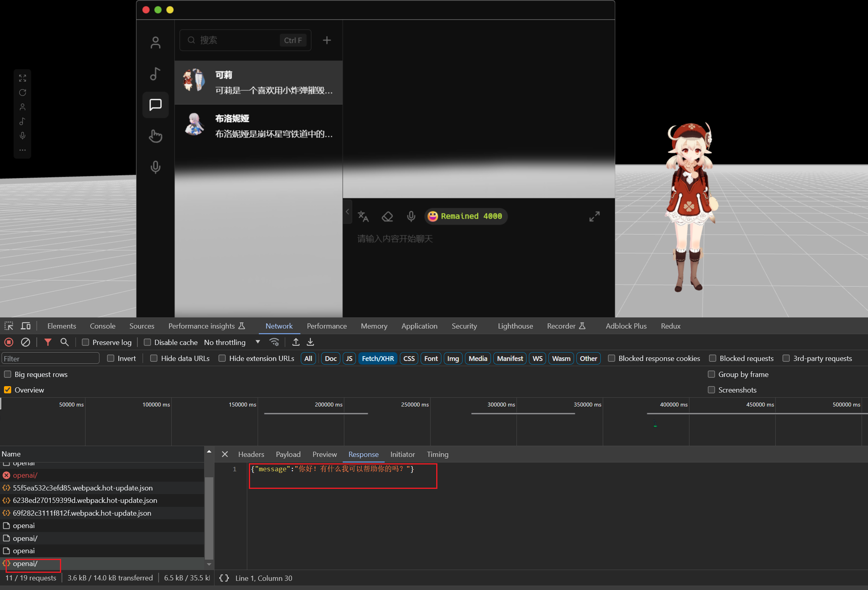This screenshot has height=590, width=868.
Task: Toggle the device toolbar icon in DevTools
Action: 26,326
